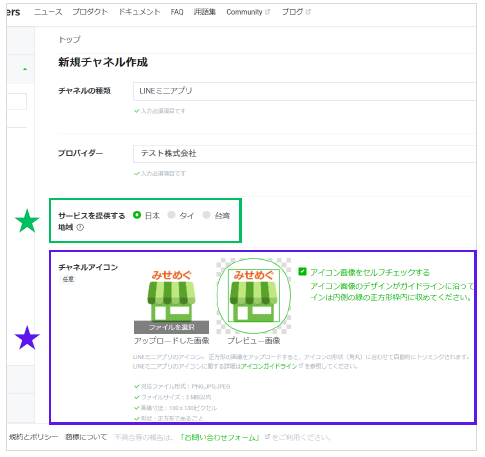Open the お問い合わせフォーム link

220,437
